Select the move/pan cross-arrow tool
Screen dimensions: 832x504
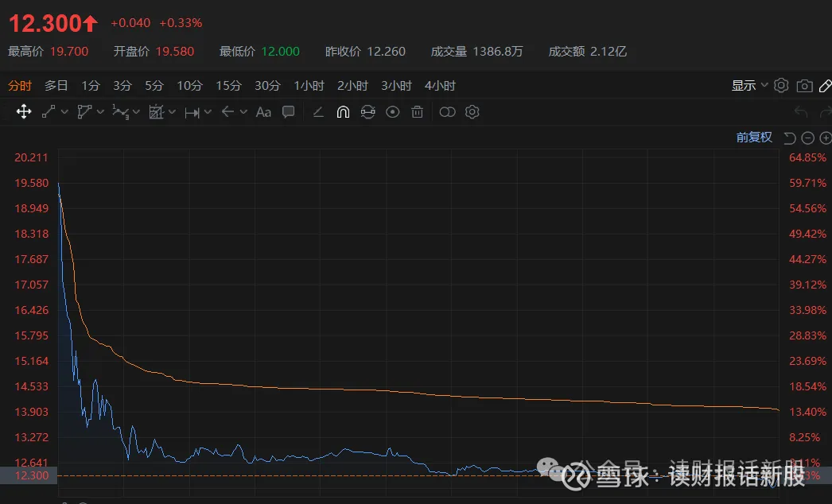pyautogui.click(x=24, y=112)
